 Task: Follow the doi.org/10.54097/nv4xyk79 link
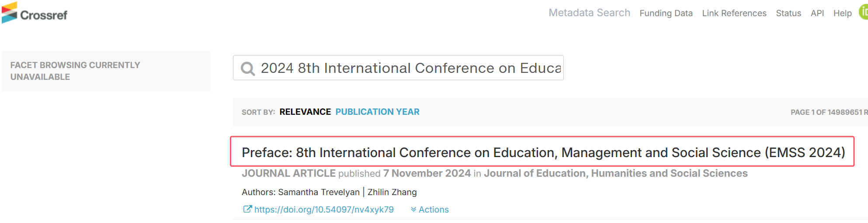point(324,209)
